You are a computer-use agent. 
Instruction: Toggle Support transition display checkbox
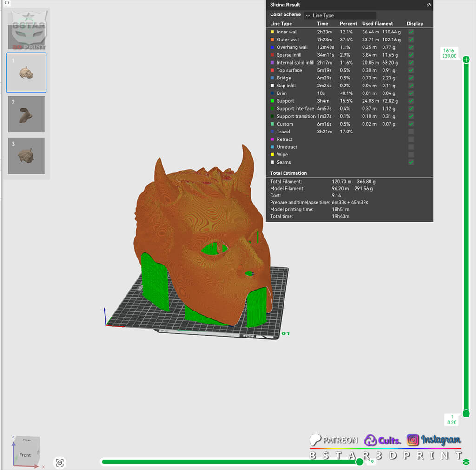tap(411, 116)
